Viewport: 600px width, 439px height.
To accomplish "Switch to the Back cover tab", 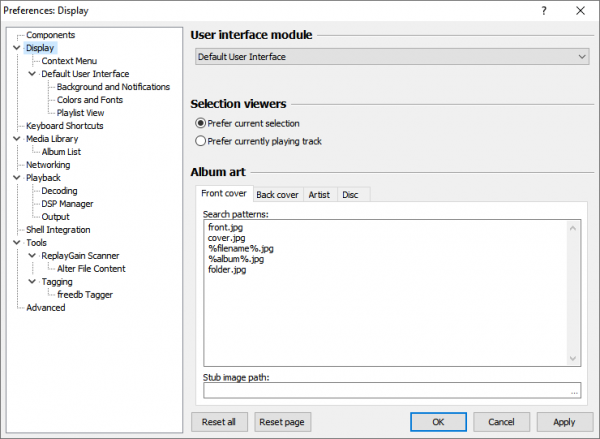I will [277, 194].
